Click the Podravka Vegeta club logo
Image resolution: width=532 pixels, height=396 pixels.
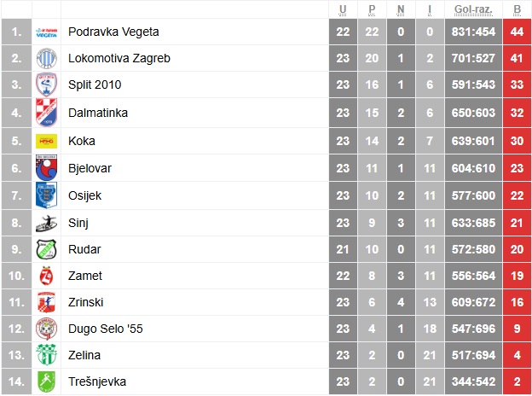point(47,32)
